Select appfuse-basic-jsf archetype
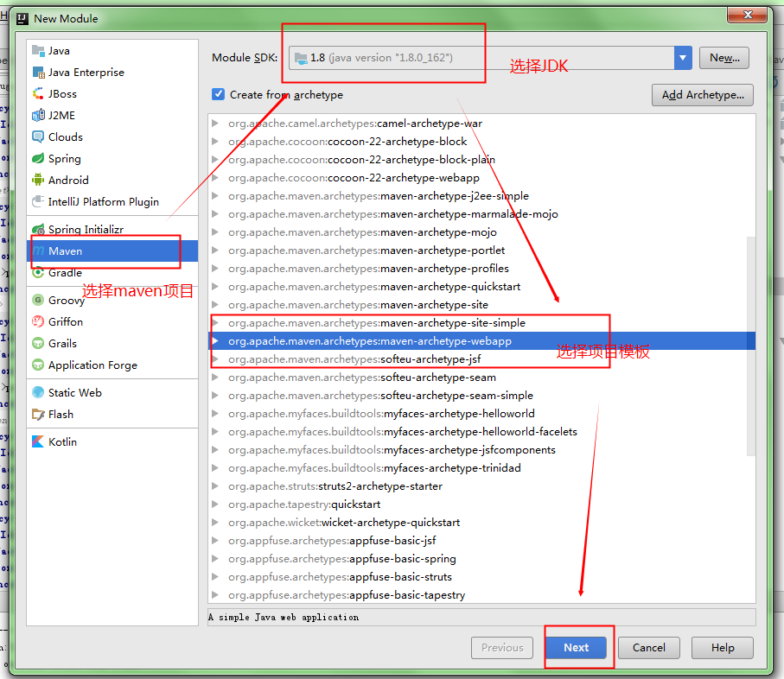This screenshot has height=679, width=784. tap(482, 541)
